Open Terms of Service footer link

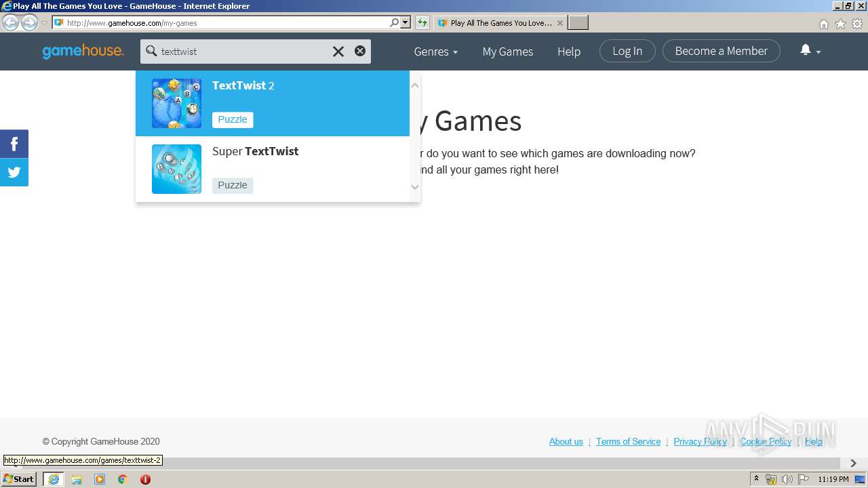[x=628, y=441]
